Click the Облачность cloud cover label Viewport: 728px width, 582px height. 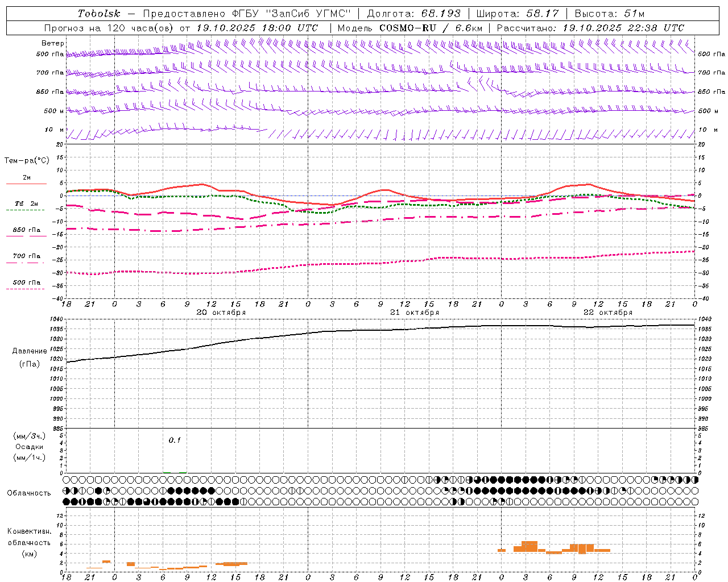(29, 493)
